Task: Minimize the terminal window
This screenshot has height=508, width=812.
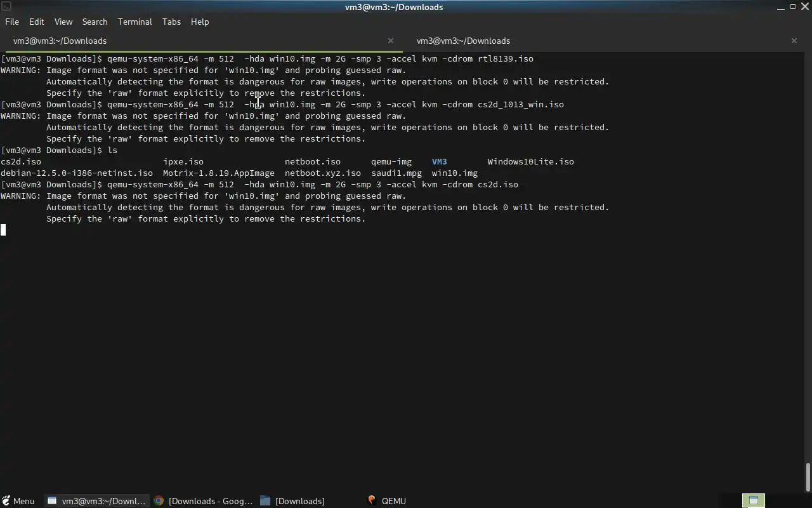Action: [781, 7]
